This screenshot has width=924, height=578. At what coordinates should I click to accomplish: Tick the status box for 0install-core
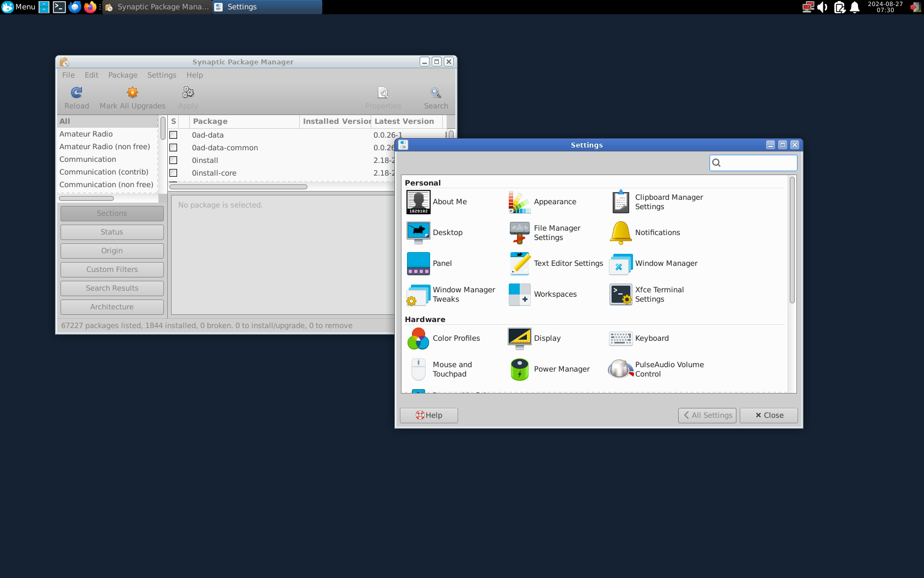173,173
